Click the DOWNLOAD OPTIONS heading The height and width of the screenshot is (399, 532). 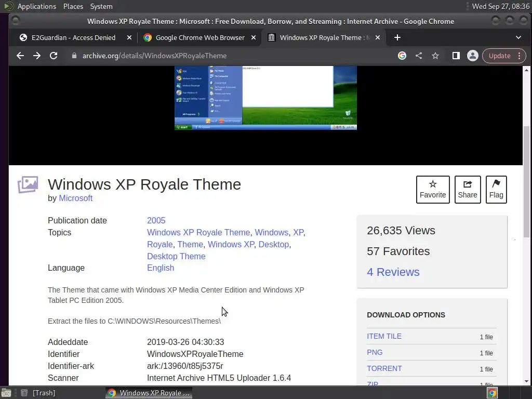tap(406, 315)
